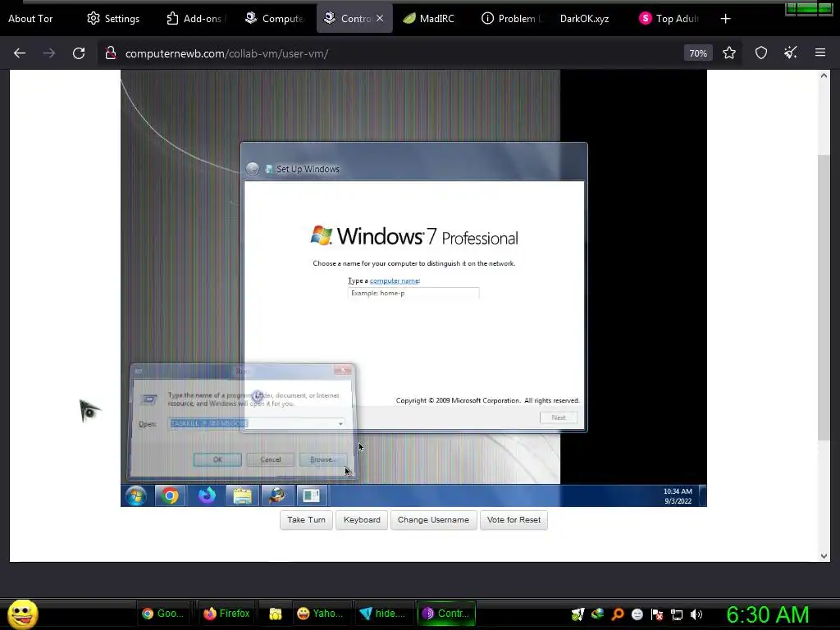Viewport: 840px width, 630px height.
Task: Click the Take Turn button
Action: [x=307, y=519]
